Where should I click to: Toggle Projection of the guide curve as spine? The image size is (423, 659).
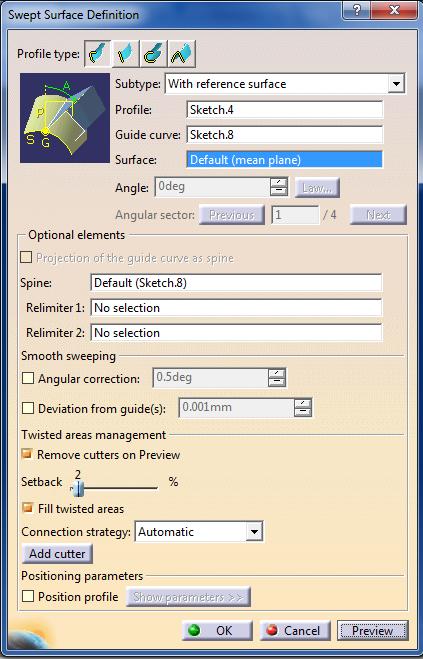click(26, 257)
